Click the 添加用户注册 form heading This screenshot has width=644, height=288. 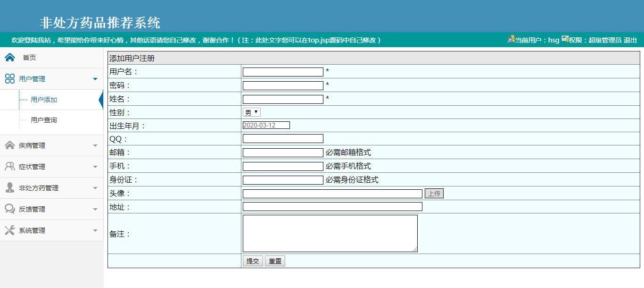point(132,59)
